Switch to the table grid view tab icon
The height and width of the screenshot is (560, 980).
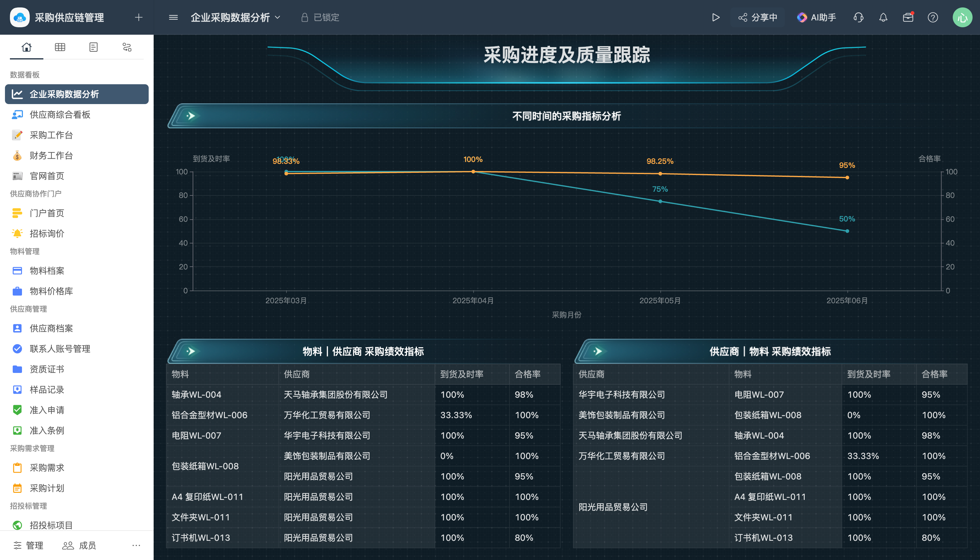click(60, 47)
